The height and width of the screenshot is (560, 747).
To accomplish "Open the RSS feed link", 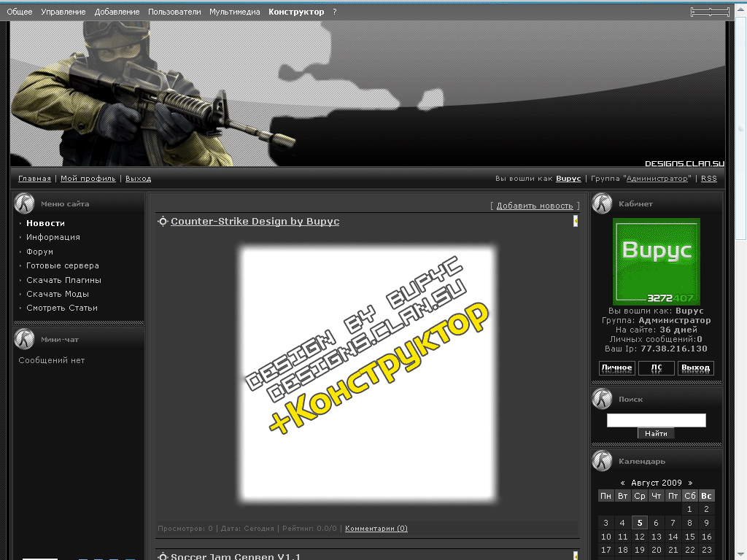I will [708, 179].
